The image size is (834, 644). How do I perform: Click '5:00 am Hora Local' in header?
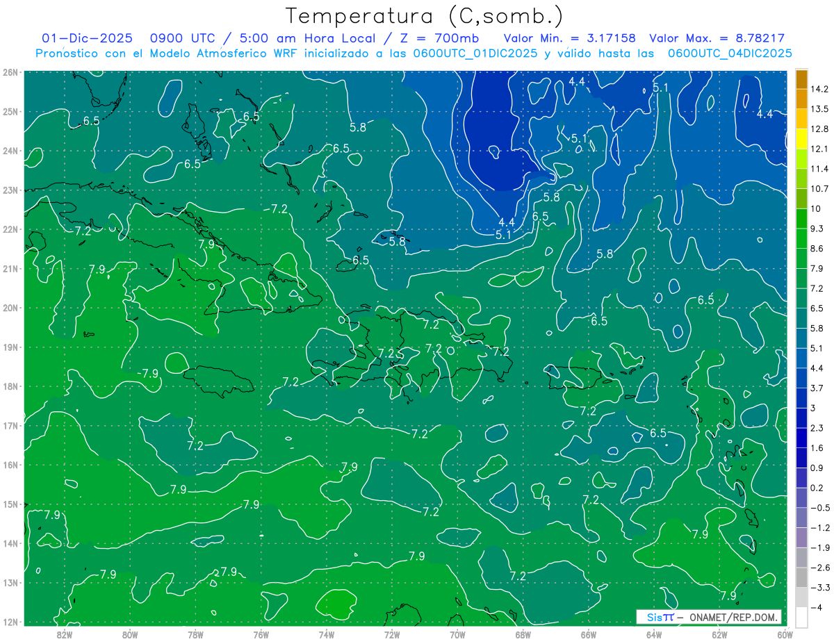tap(308, 38)
